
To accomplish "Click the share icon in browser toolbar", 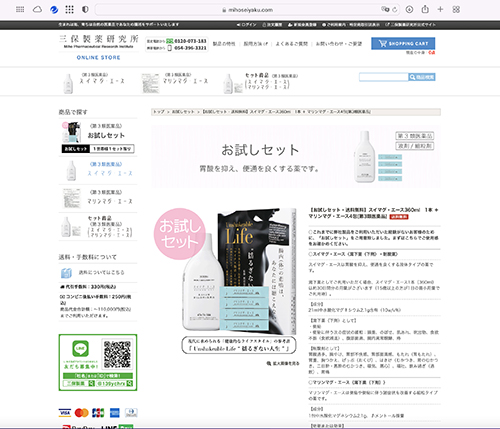I will (425, 9).
